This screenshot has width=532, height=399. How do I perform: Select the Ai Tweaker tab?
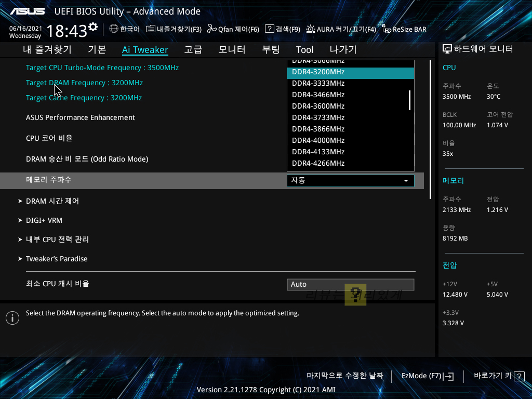point(145,50)
